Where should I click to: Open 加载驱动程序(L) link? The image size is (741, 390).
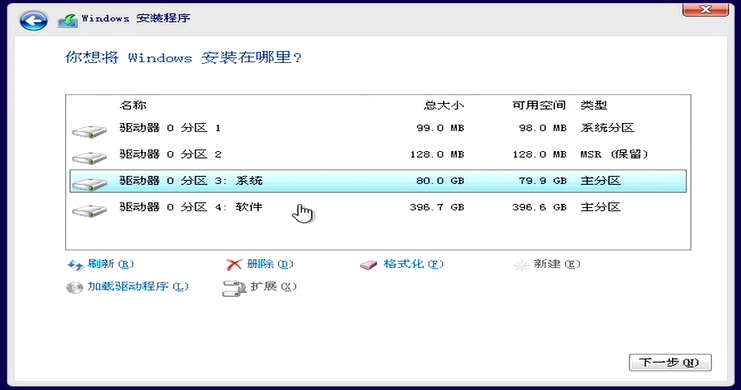[138, 286]
